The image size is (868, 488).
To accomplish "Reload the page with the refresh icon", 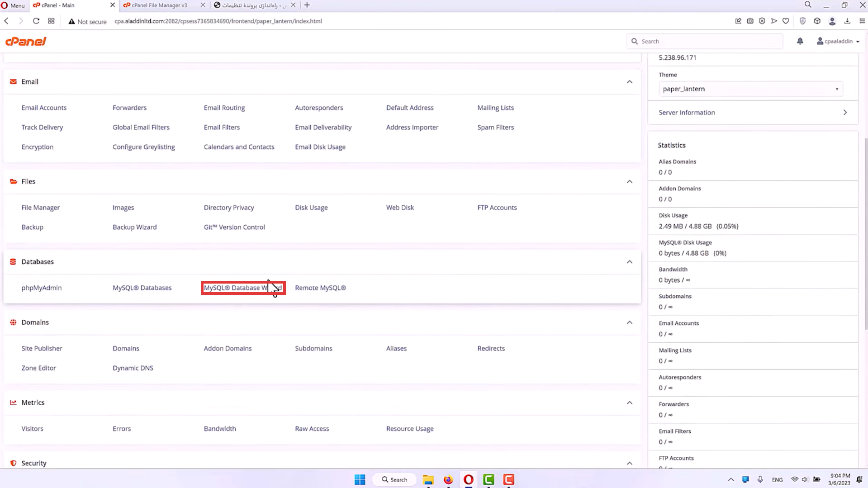I will (x=36, y=21).
